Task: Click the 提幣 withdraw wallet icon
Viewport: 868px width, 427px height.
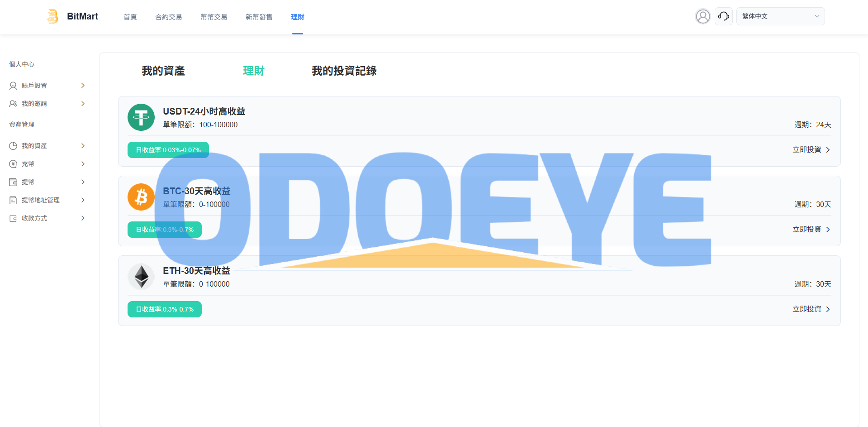Action: [13, 182]
